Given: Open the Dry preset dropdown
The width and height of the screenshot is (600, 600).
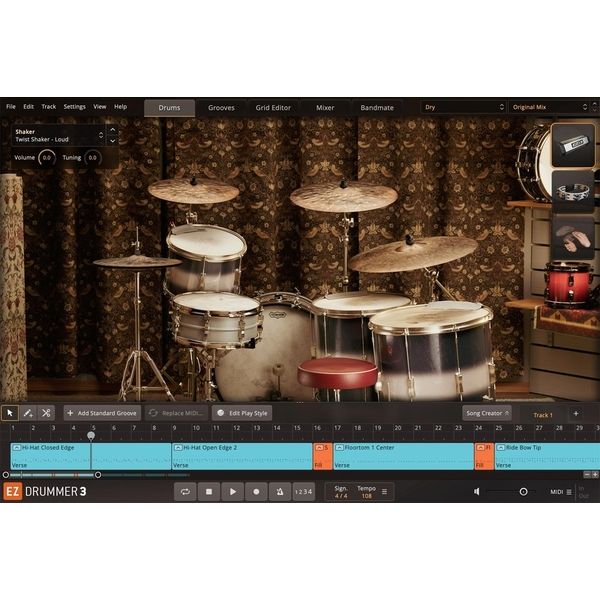Looking at the screenshot, I should pos(464,108).
